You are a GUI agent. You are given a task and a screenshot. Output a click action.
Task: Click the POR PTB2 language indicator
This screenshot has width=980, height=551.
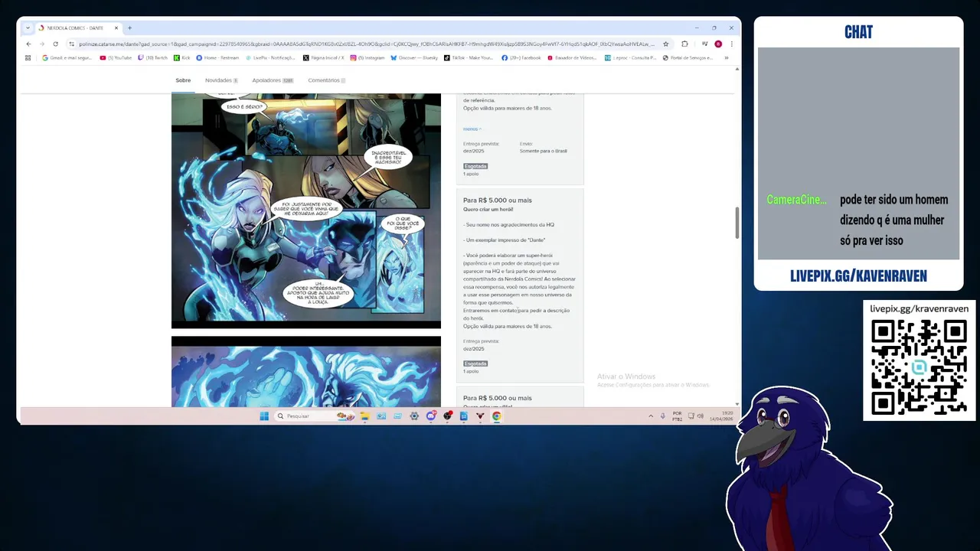point(677,416)
